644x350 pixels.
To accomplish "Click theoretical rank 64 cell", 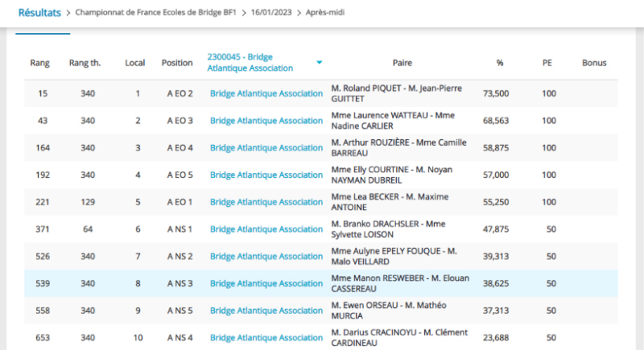I will tap(88, 229).
